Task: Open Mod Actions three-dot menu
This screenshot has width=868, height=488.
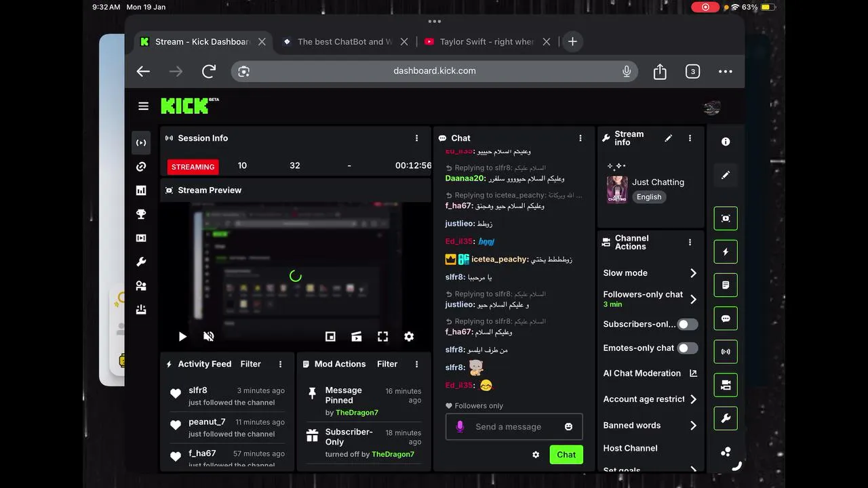Action: [417, 364]
